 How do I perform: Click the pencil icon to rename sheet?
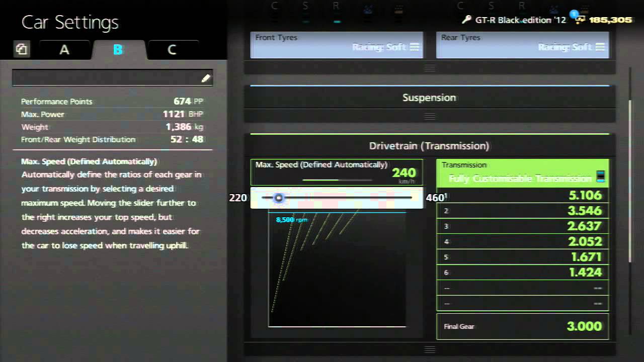click(205, 78)
